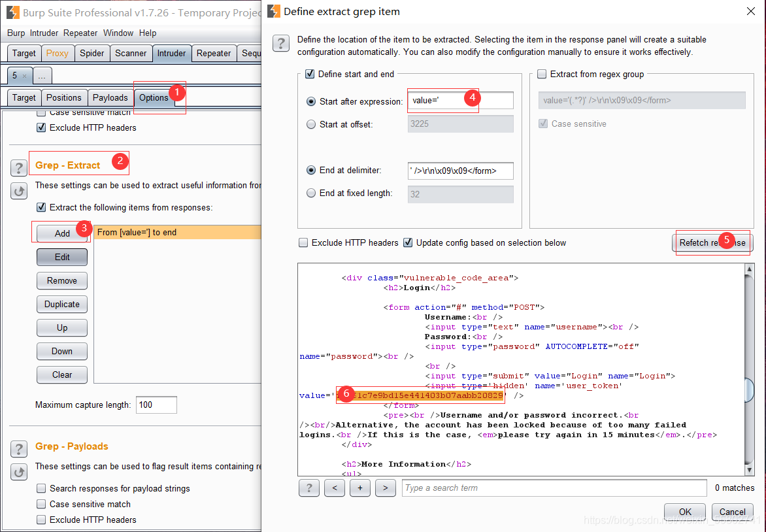The image size is (766, 532).
Task: Open the Positions sub-tab
Action: 64,97
